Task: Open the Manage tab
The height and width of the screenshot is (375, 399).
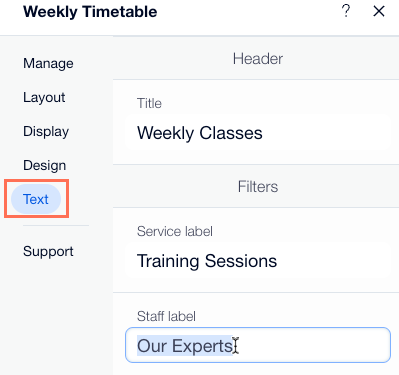Action: pyautogui.click(x=48, y=63)
